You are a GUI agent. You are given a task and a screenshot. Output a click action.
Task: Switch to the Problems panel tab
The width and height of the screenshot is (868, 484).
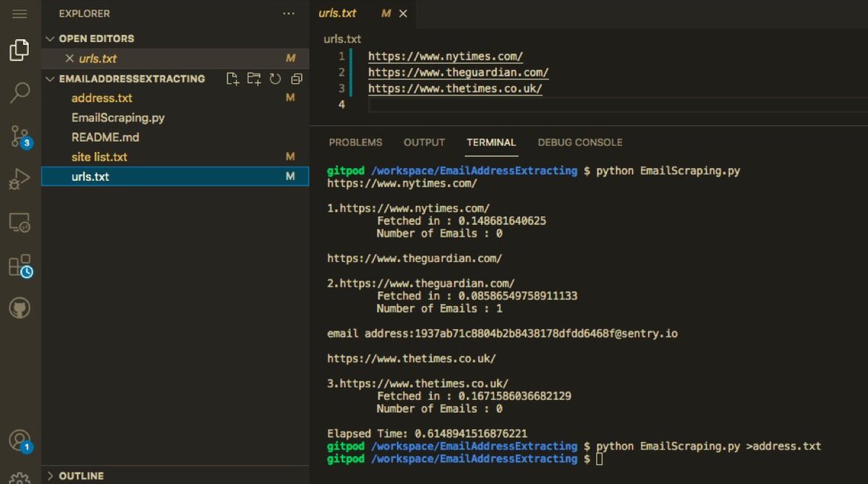click(x=356, y=143)
